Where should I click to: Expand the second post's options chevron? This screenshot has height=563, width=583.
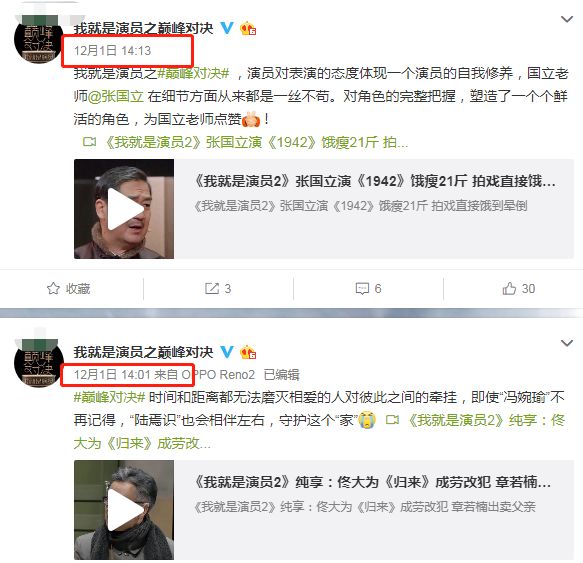(x=567, y=343)
